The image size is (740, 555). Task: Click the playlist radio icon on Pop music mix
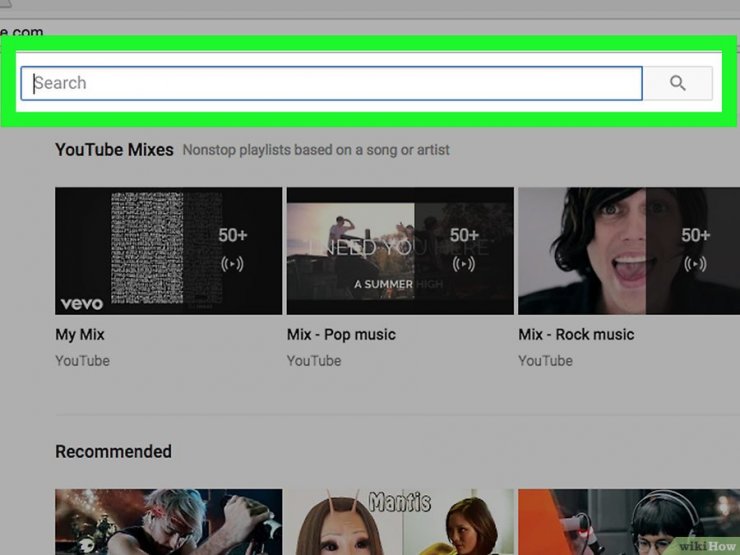point(464,263)
